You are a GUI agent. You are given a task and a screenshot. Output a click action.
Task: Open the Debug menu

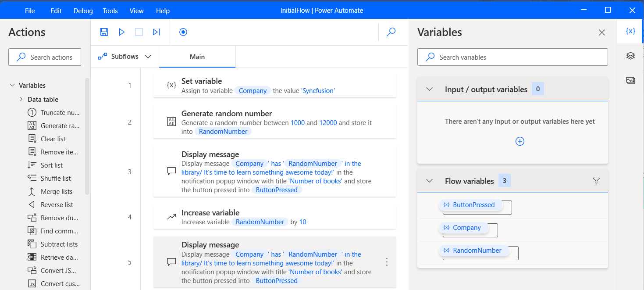[83, 10]
